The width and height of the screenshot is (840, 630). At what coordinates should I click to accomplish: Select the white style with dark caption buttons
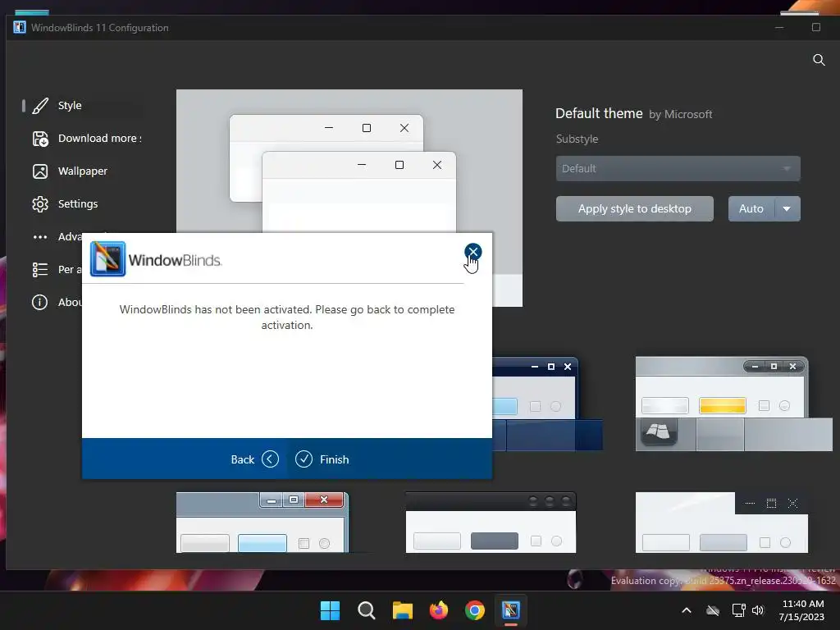pos(722,523)
